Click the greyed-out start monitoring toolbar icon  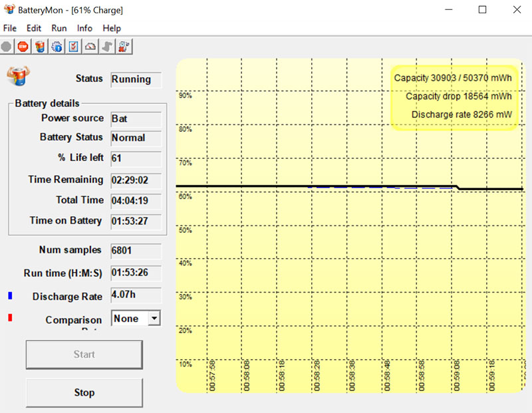click(x=7, y=47)
